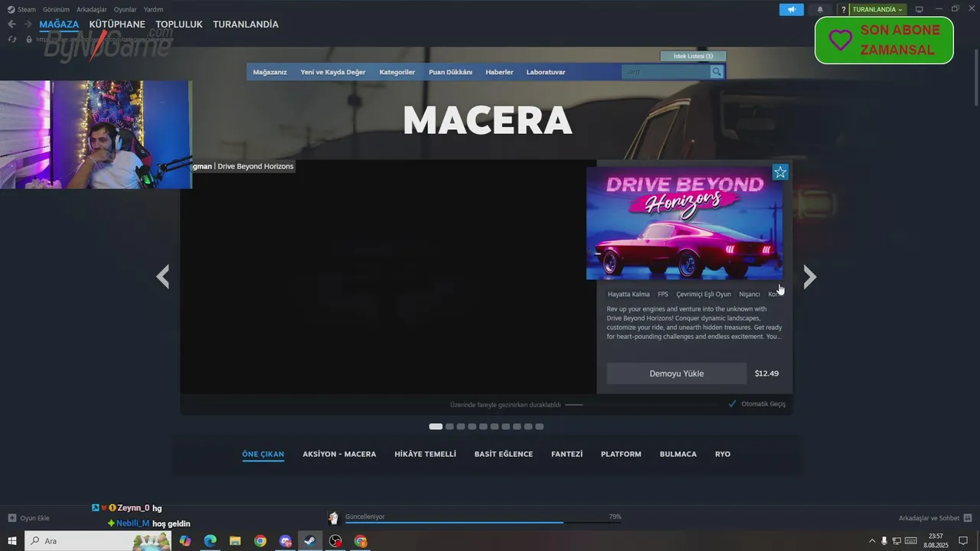The image size is (980, 551).
Task: Open İstek Listesi (1) wishlist
Action: [693, 56]
